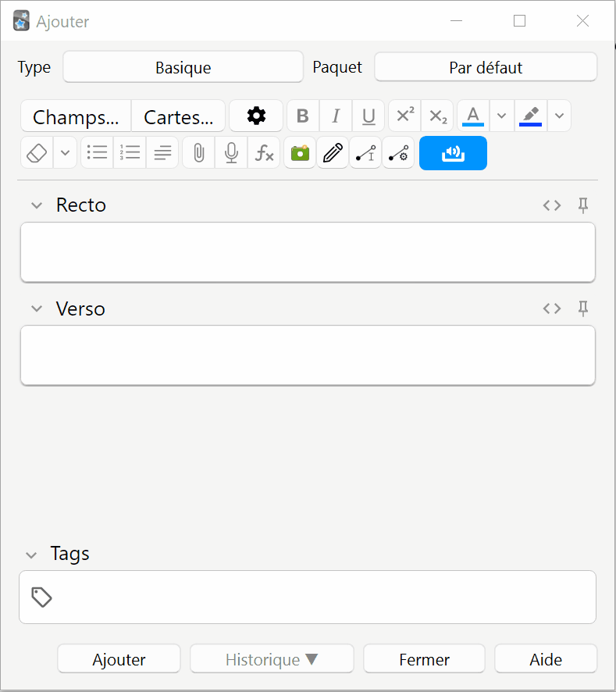The image size is (616, 692).
Task: Open the Historique dropdown
Action: click(x=272, y=659)
